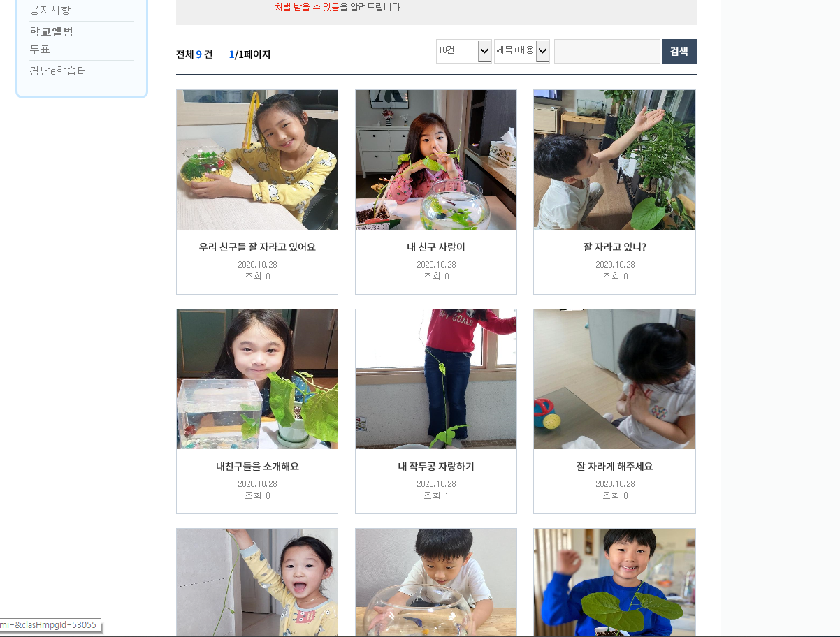This screenshot has height=637, width=840.
Task: Click the 검색 search button
Action: pos(679,51)
